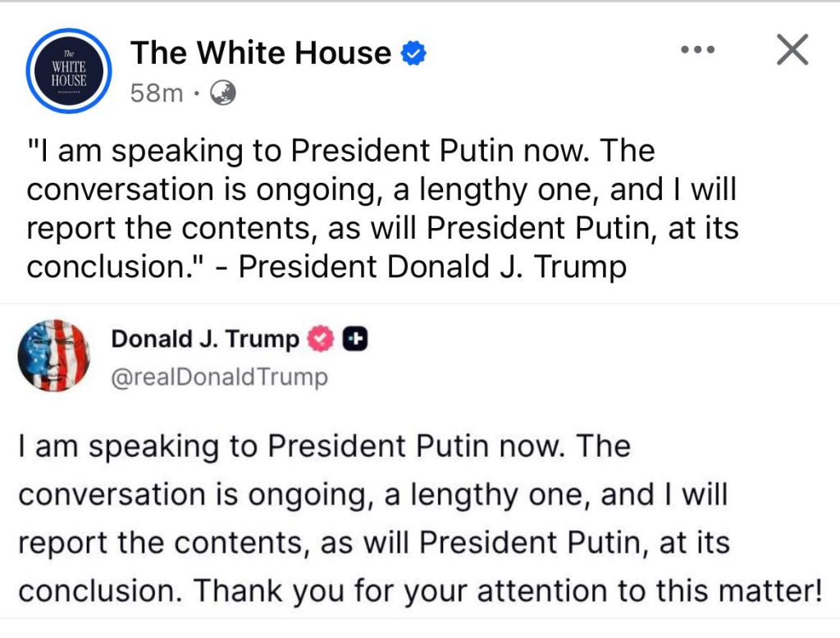This screenshot has width=840, height=638.
Task: Click the globe public audience icon
Action: tap(223, 93)
